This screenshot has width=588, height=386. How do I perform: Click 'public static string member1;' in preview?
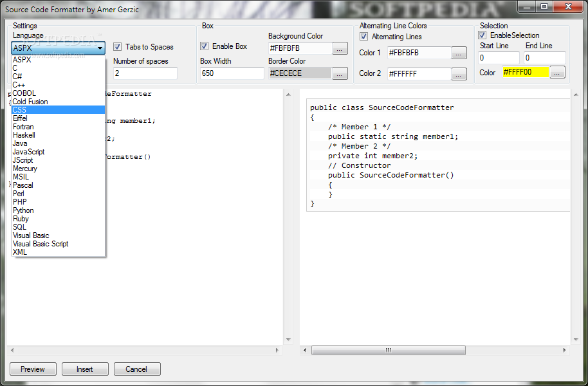(393, 136)
